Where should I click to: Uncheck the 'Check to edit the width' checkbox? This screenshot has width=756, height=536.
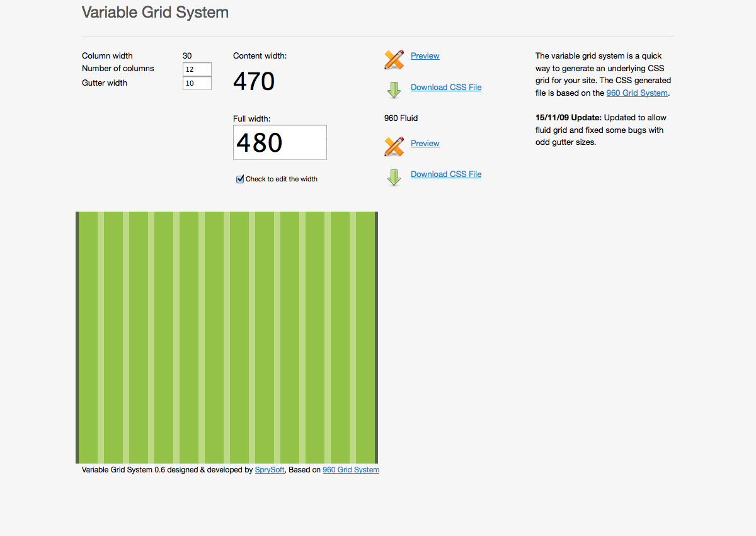240,180
